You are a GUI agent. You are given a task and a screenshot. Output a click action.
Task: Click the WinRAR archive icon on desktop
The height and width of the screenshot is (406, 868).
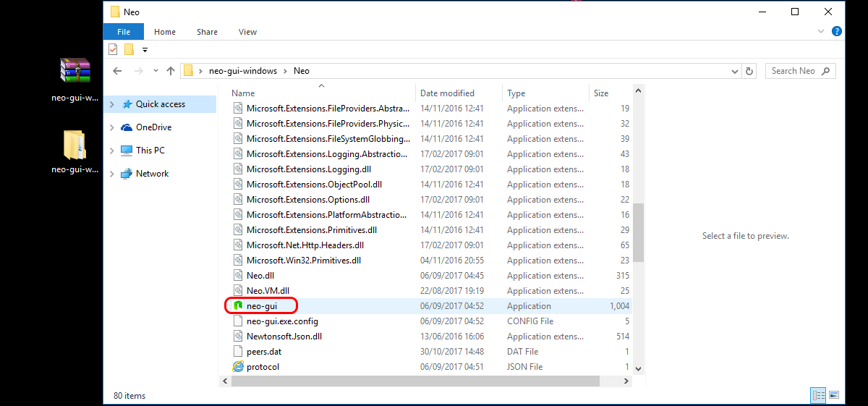(75, 70)
